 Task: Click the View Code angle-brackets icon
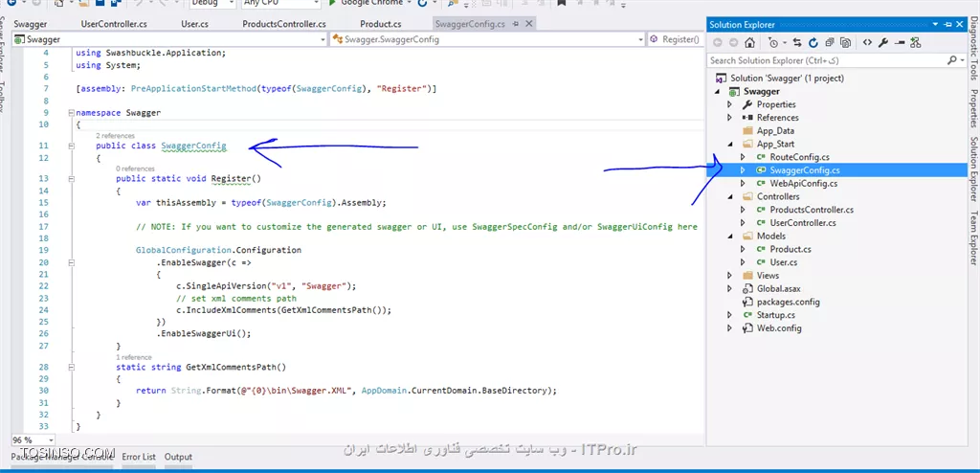[867, 42]
